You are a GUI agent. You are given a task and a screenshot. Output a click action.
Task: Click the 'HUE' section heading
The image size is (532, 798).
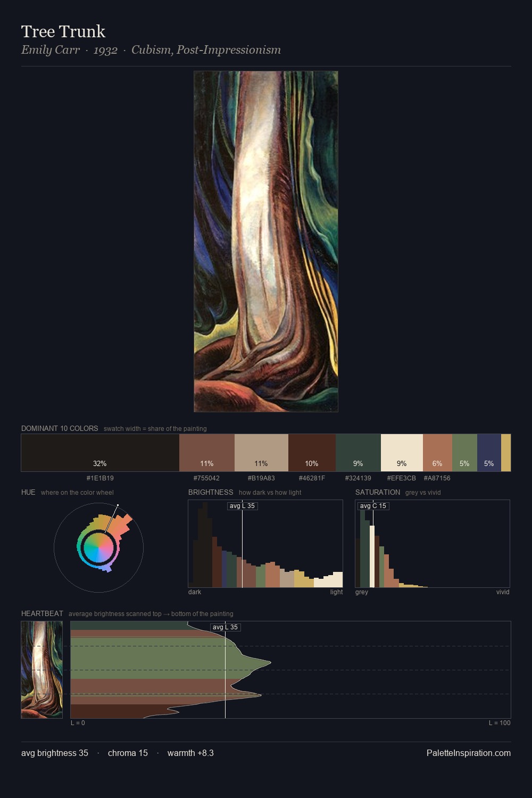pyautogui.click(x=28, y=492)
